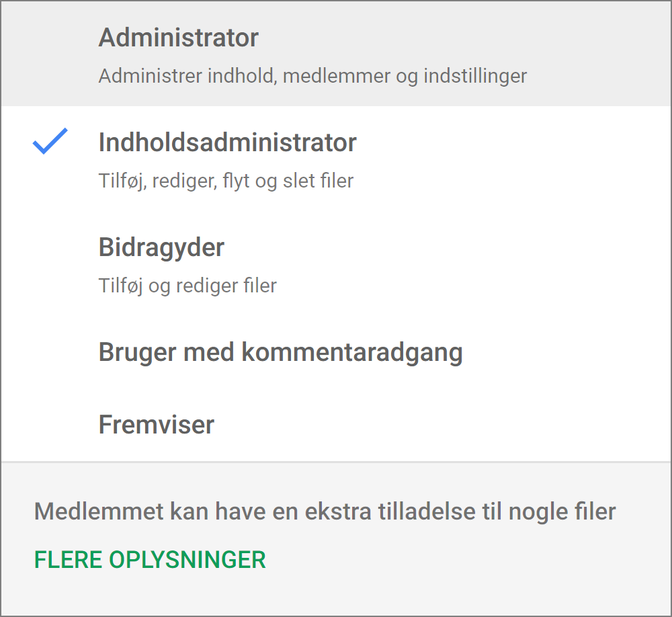This screenshot has width=672, height=617.
Task: Click the "Tilføj og rediger filer" subtitle
Action: (187, 286)
